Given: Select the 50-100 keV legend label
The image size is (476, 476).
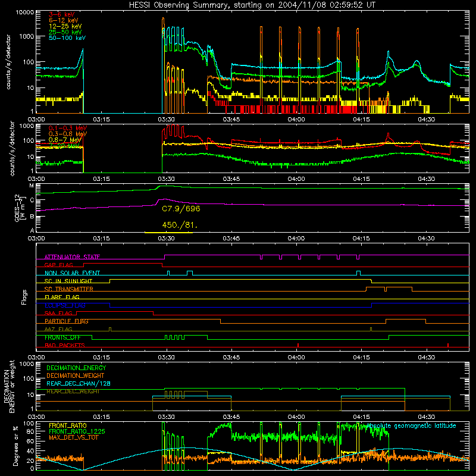Looking at the screenshot, I should click(x=67, y=38).
